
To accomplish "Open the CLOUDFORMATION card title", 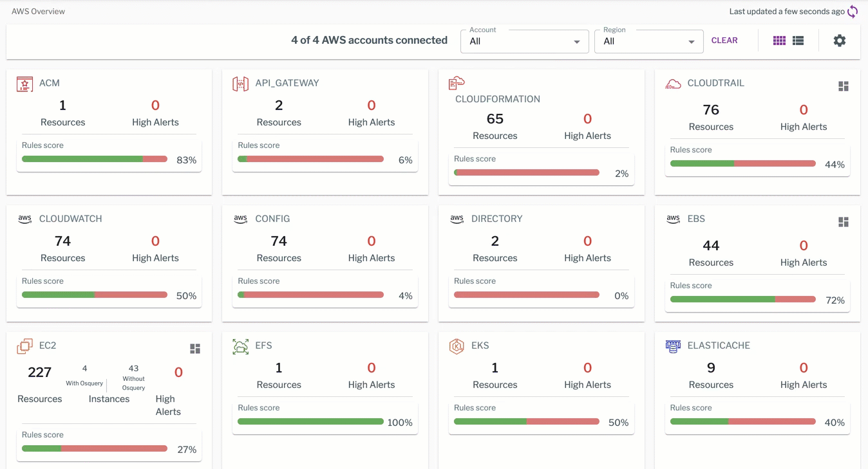I will tap(498, 99).
